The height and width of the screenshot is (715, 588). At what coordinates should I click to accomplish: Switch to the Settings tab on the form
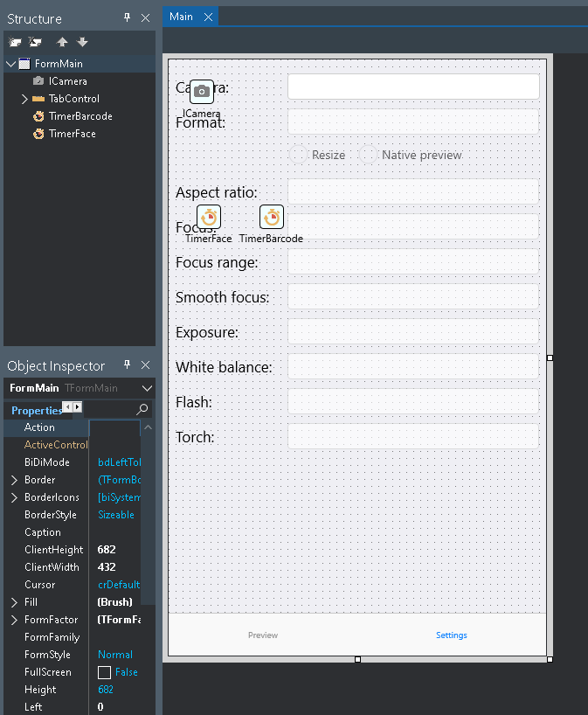pyautogui.click(x=451, y=635)
